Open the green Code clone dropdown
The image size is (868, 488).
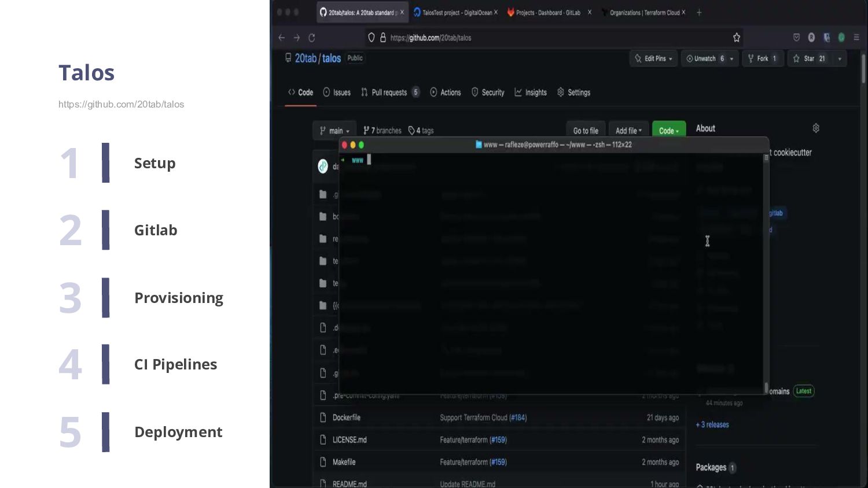tap(669, 131)
